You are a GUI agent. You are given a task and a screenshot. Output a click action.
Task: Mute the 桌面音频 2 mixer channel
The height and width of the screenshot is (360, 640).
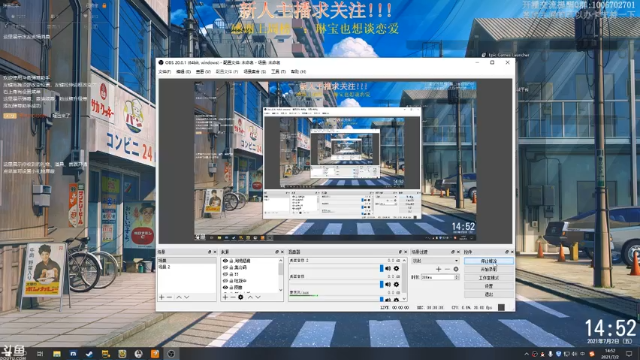tap(388, 268)
